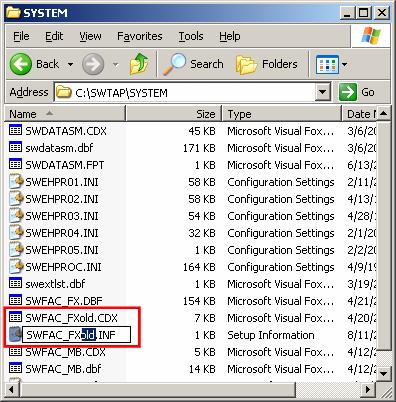Select the SWEHPR02.INI file icon
Viewport: 396px width, 402px height.
16,199
